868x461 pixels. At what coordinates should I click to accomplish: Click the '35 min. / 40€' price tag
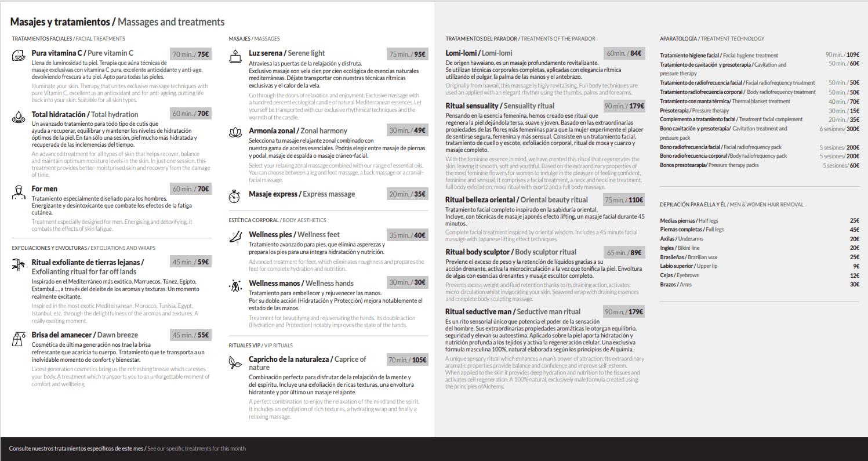(x=408, y=235)
